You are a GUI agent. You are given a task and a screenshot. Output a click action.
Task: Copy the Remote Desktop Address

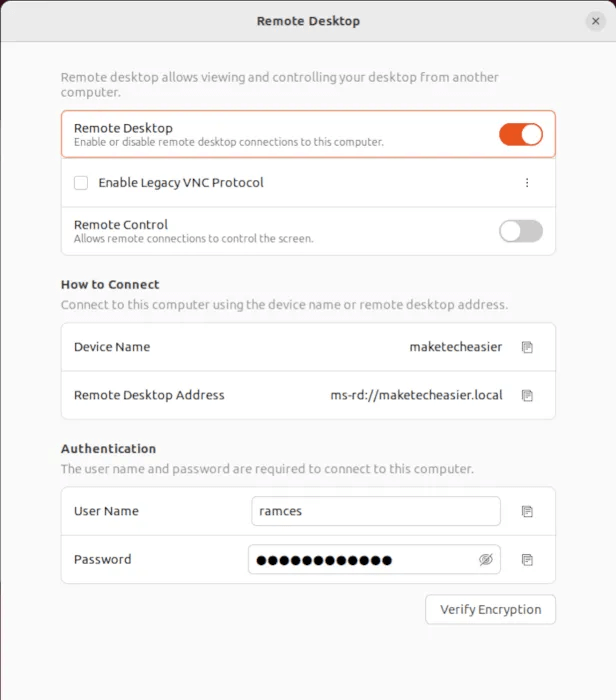[x=527, y=395]
